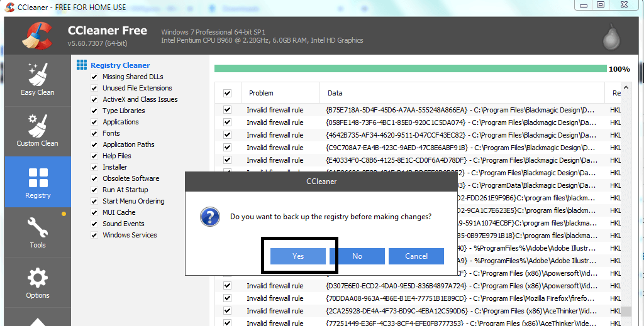This screenshot has height=326, width=644.
Task: Click the v5.60.7307 version text
Action: click(x=97, y=43)
